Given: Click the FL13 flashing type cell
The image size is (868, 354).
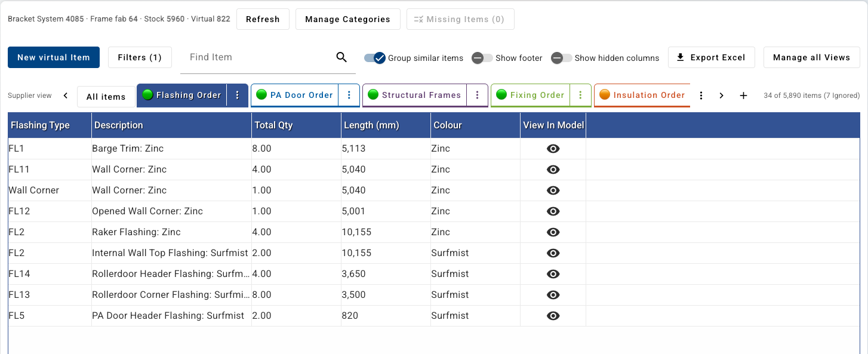Looking at the screenshot, I should 50,295.
